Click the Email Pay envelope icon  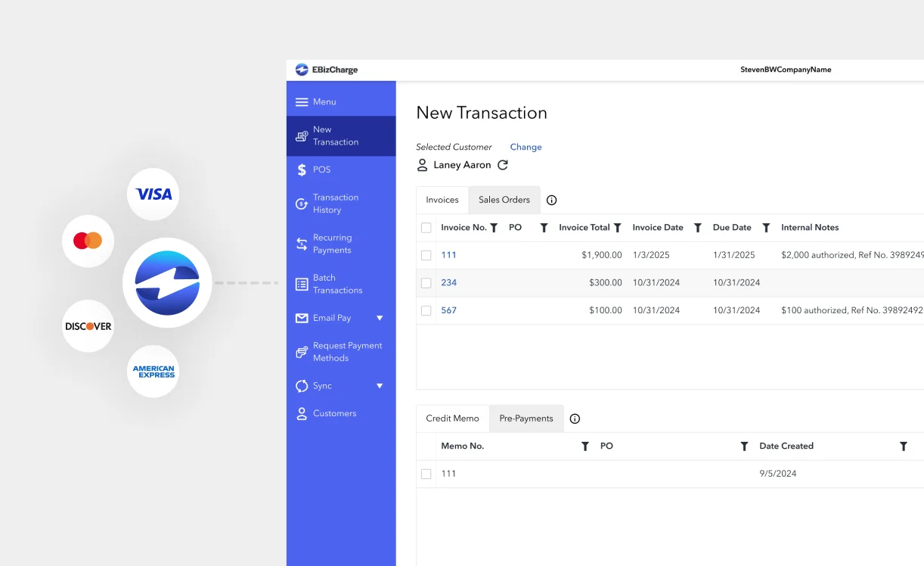pos(302,318)
